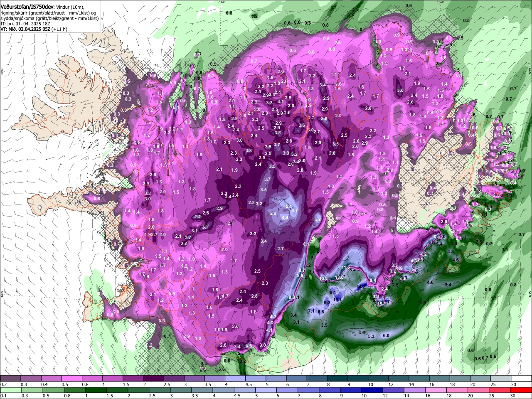Click the '10.2' precipitation value on the map
This screenshot has height=399, width=532.
tap(324, 278)
